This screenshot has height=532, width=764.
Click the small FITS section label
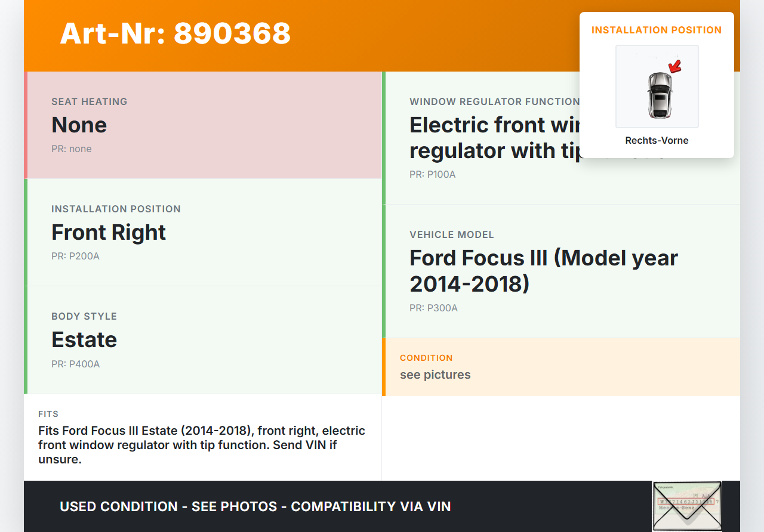48,414
